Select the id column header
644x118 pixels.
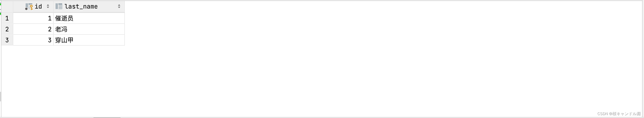click(33, 6)
